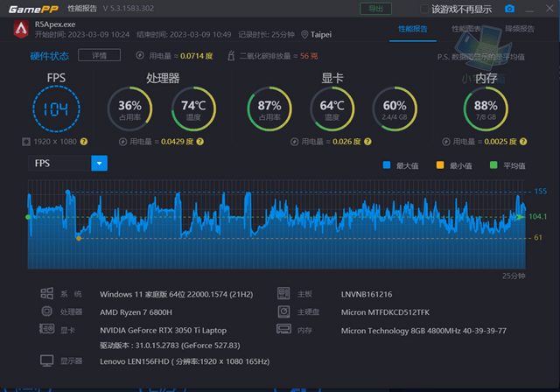
Task: Click the green 平均值 legend swatch
Action: tap(493, 165)
